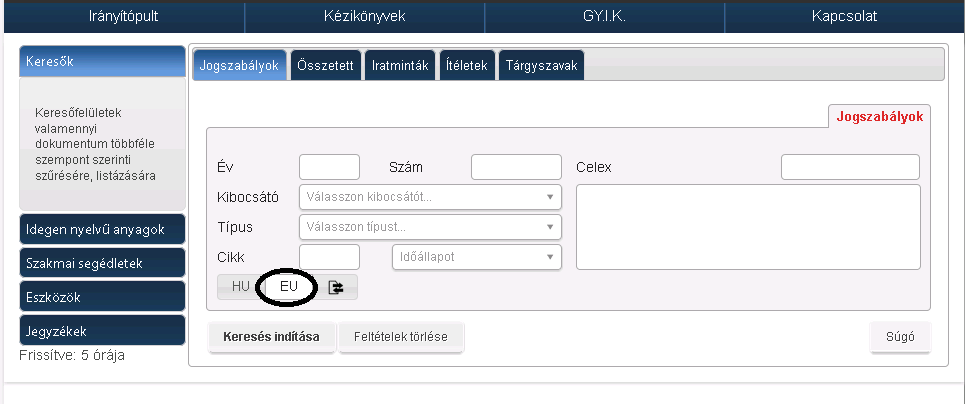Viewport: 965px width, 404px height.
Task: Switch to the Ítéletek tab
Action: tap(467, 65)
